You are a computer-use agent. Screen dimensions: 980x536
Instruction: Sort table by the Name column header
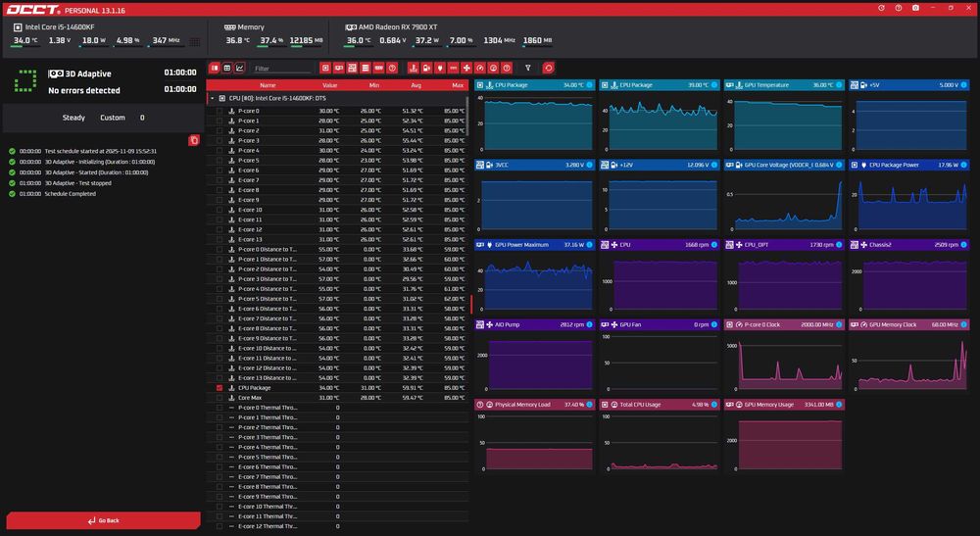268,85
